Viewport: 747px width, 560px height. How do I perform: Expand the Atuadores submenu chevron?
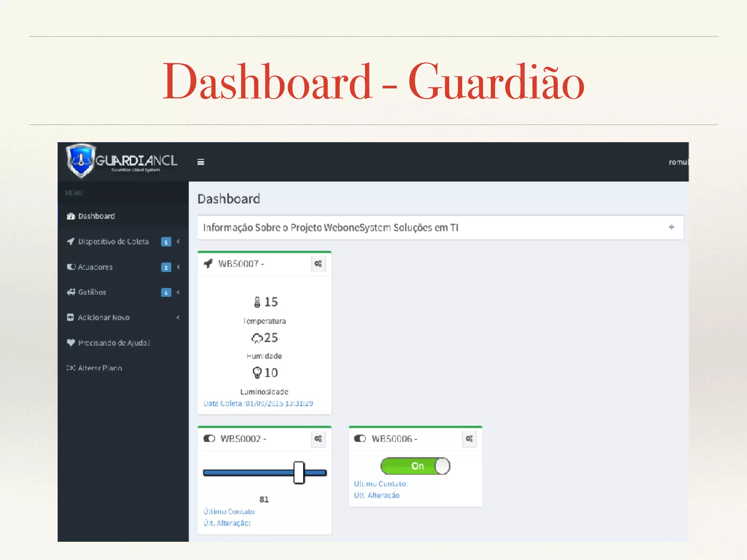click(178, 267)
